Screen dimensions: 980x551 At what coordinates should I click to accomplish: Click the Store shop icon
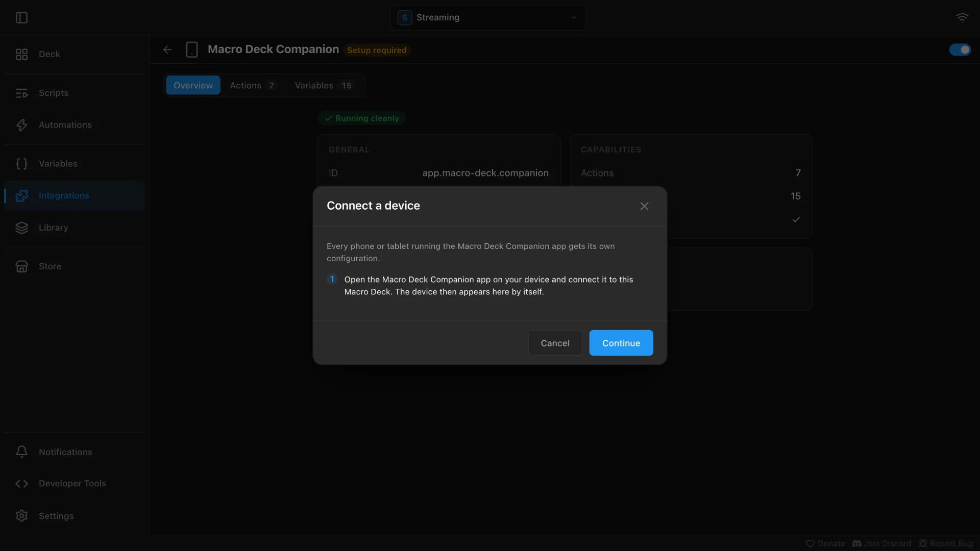[21, 266]
